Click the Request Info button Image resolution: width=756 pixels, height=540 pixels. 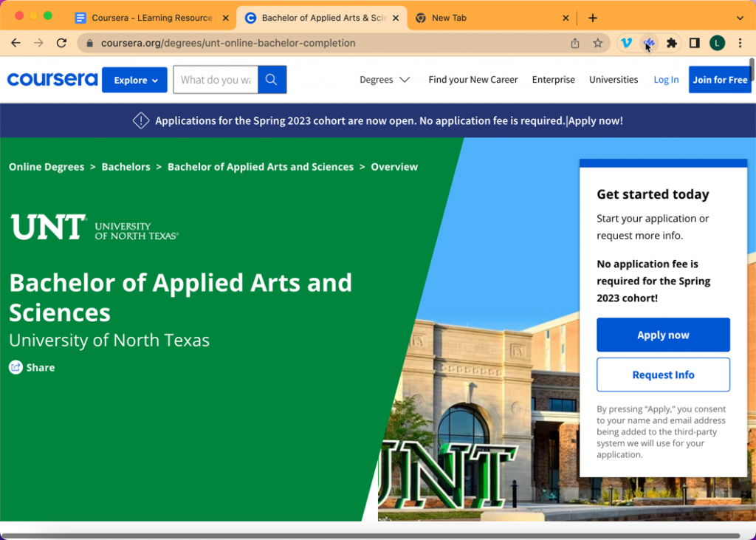click(x=663, y=375)
